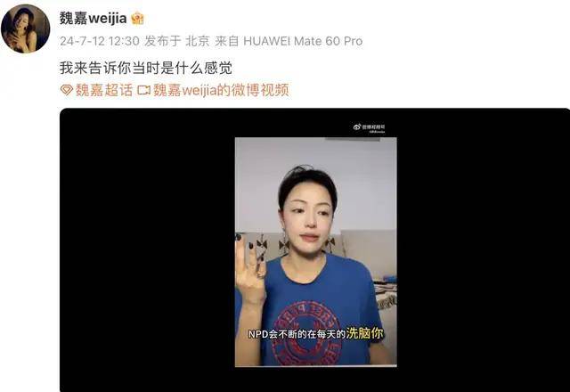Click the yellow highlighted words 洗脑你
The width and height of the screenshot is (570, 392).
364,333
